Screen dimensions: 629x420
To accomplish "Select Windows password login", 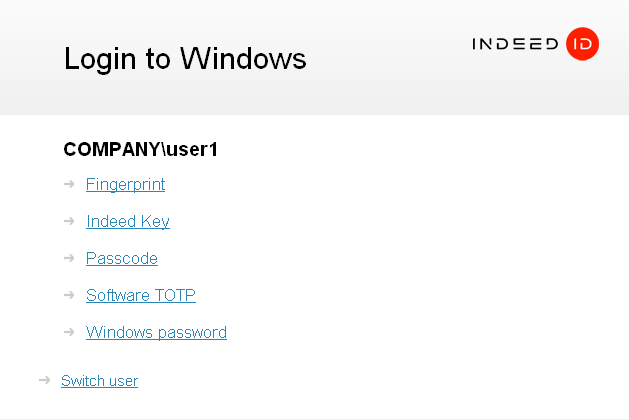I will (x=156, y=333).
